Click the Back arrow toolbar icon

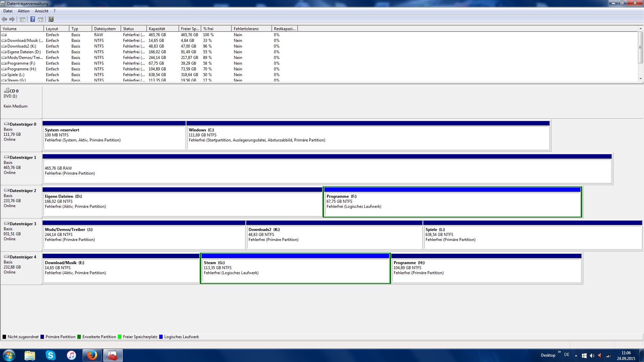(x=4, y=19)
